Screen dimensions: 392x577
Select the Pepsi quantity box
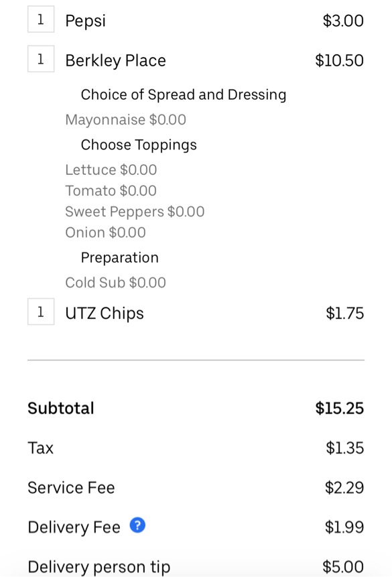[x=40, y=19]
